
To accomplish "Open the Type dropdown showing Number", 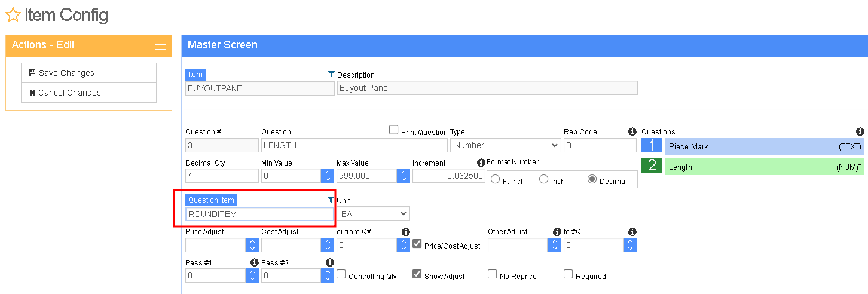I will [506, 145].
